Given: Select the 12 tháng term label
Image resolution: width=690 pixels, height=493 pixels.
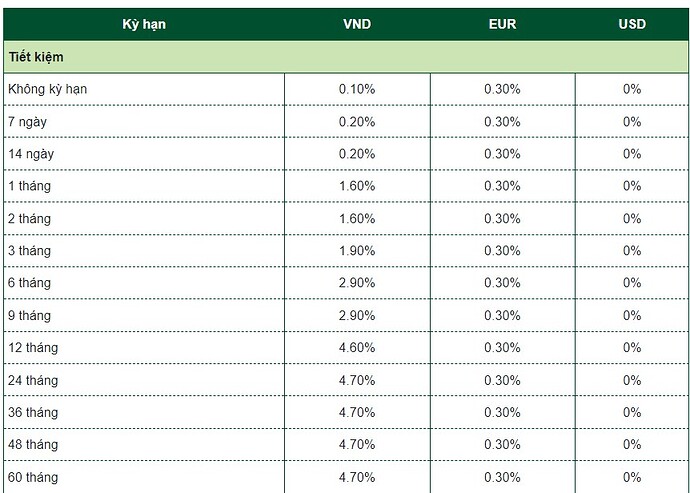Looking at the screenshot, I should pyautogui.click(x=33, y=348).
